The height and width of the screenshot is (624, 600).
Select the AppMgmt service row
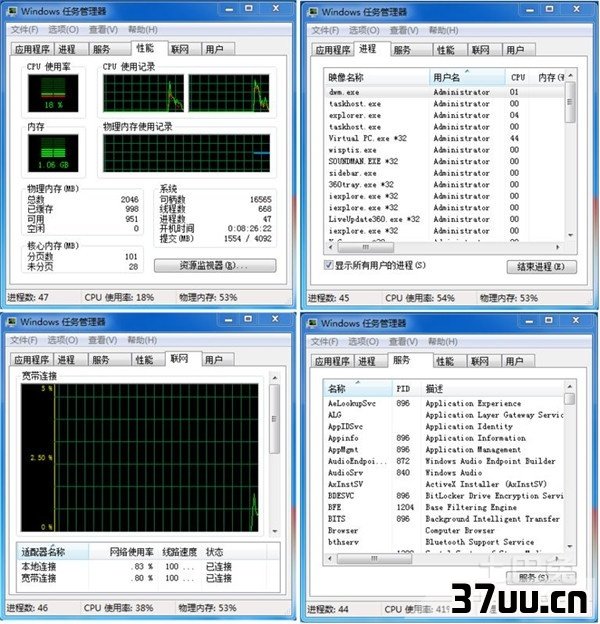[x=444, y=450]
